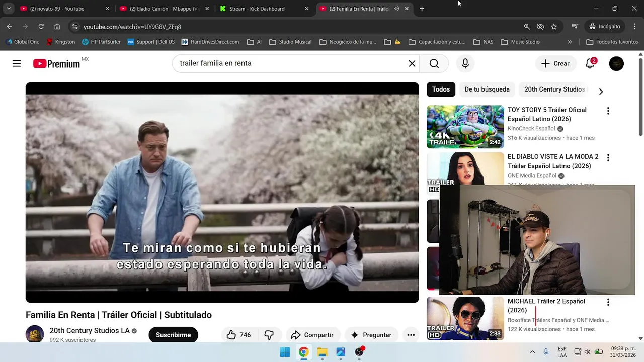Open the browser zoom magnifier icon

pos(527,26)
